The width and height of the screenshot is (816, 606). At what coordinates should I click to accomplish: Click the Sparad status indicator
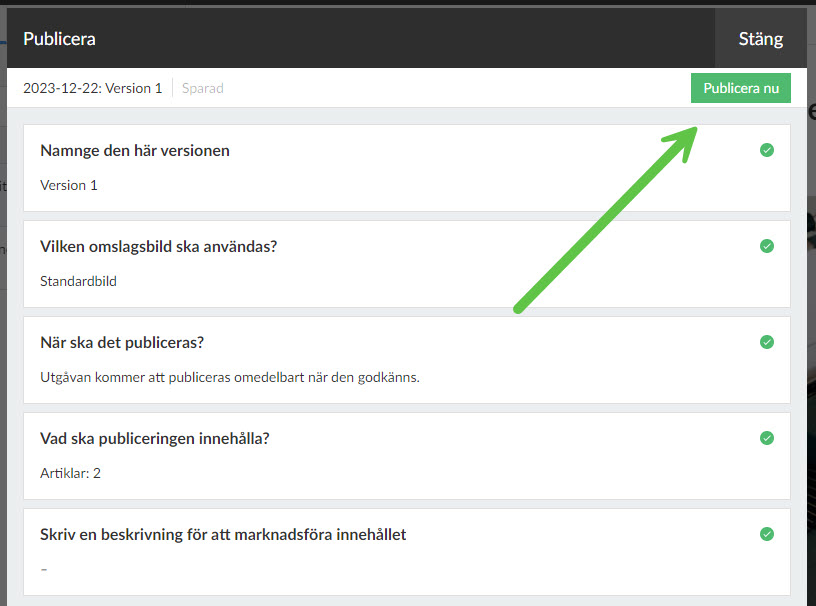click(203, 88)
